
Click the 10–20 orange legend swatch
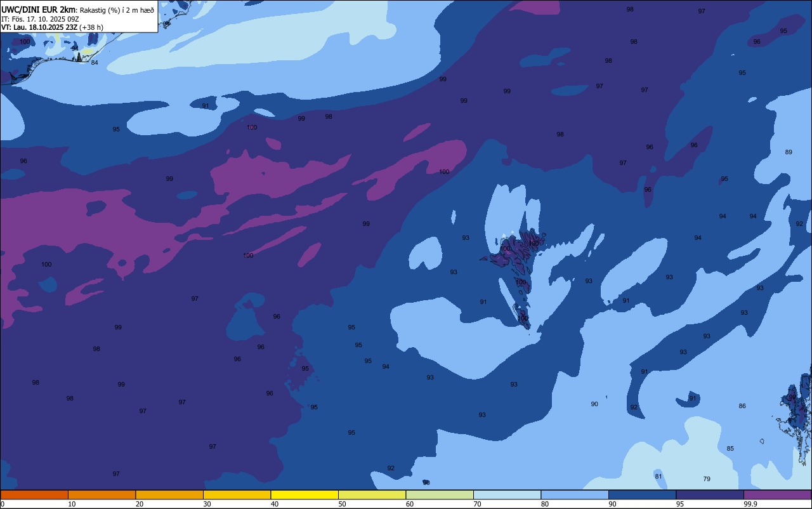pos(101,494)
